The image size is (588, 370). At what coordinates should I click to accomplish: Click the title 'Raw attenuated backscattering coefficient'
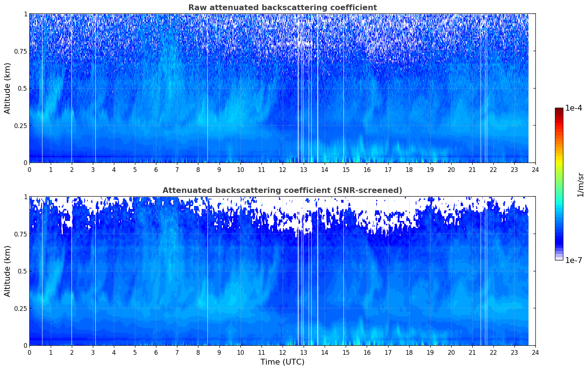[x=282, y=8]
